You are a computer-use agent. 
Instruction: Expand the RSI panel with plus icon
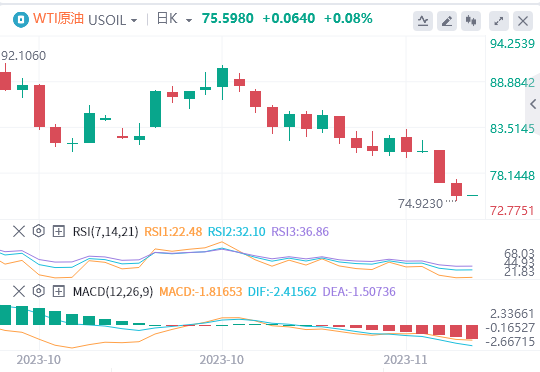(59, 231)
